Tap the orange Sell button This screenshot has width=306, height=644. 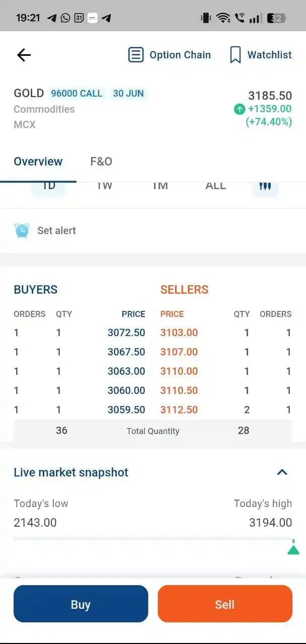click(225, 604)
